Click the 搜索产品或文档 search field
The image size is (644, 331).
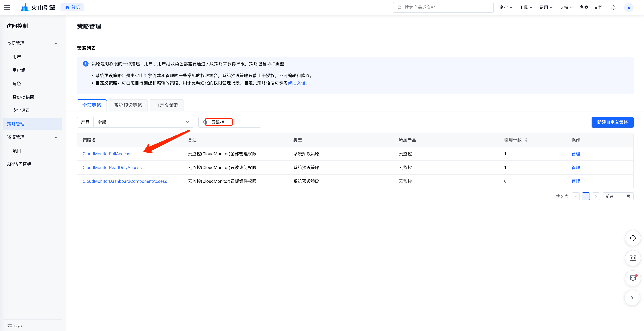[x=443, y=8]
